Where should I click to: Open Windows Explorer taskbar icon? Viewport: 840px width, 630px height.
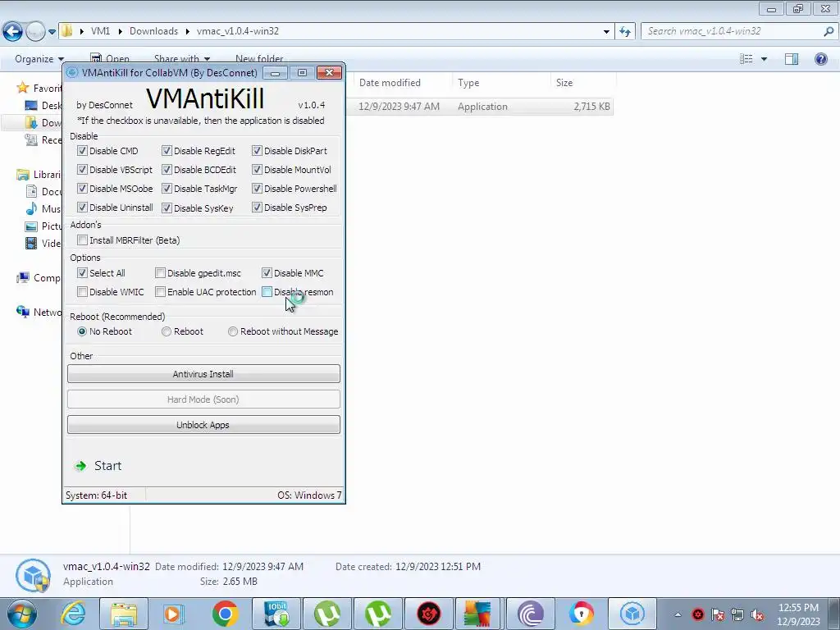pos(124,614)
